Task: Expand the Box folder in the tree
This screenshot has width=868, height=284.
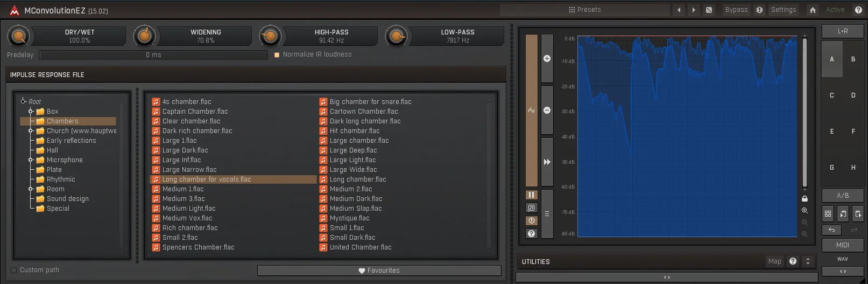Action: coord(31,112)
